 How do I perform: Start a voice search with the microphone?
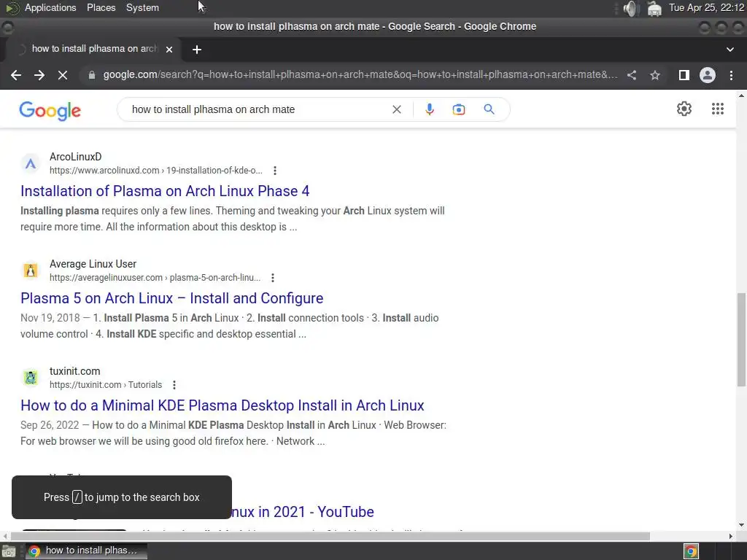[x=429, y=109]
